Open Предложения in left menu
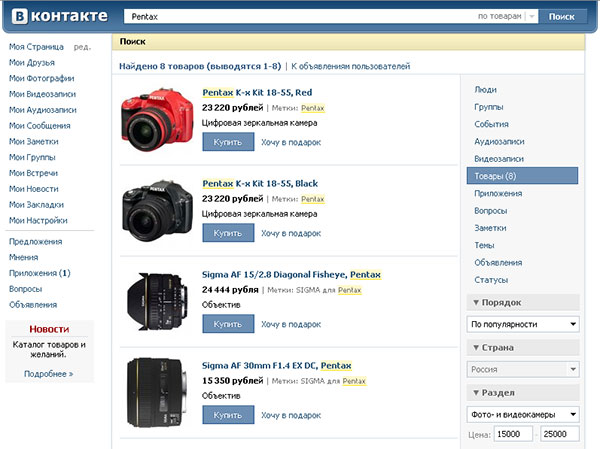Viewport: 600px width, 449px height. (36, 242)
